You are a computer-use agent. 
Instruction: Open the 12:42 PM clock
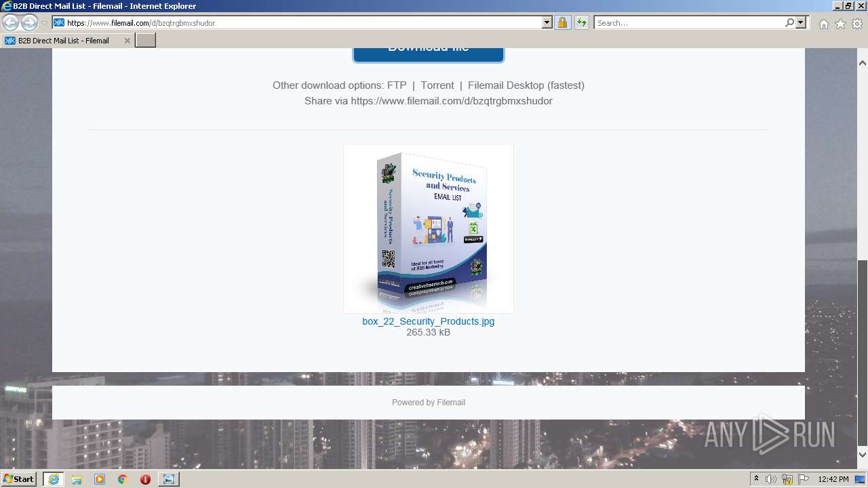pyautogui.click(x=833, y=479)
